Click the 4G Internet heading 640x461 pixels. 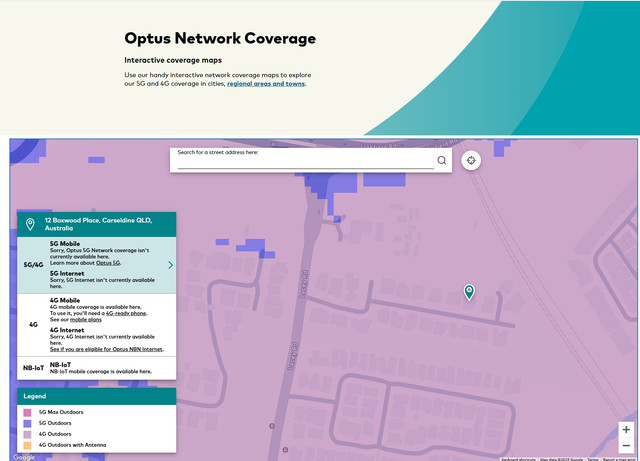tap(67, 330)
